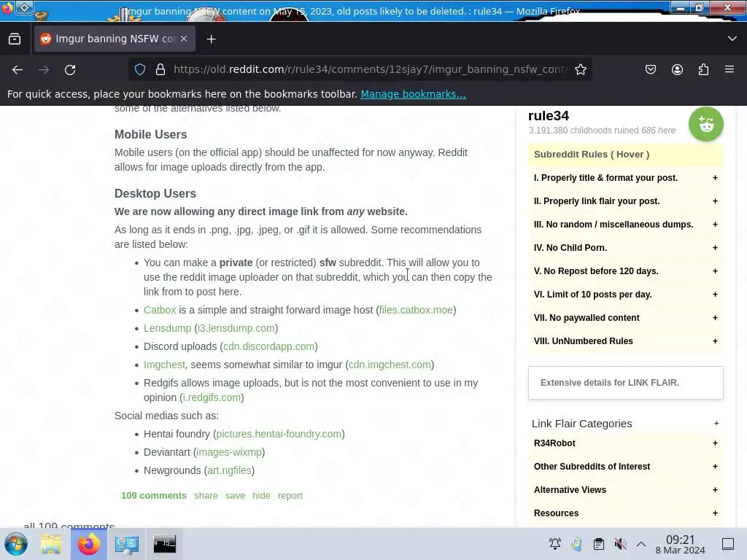Expand hidden tray icons arrow

pos(641,544)
